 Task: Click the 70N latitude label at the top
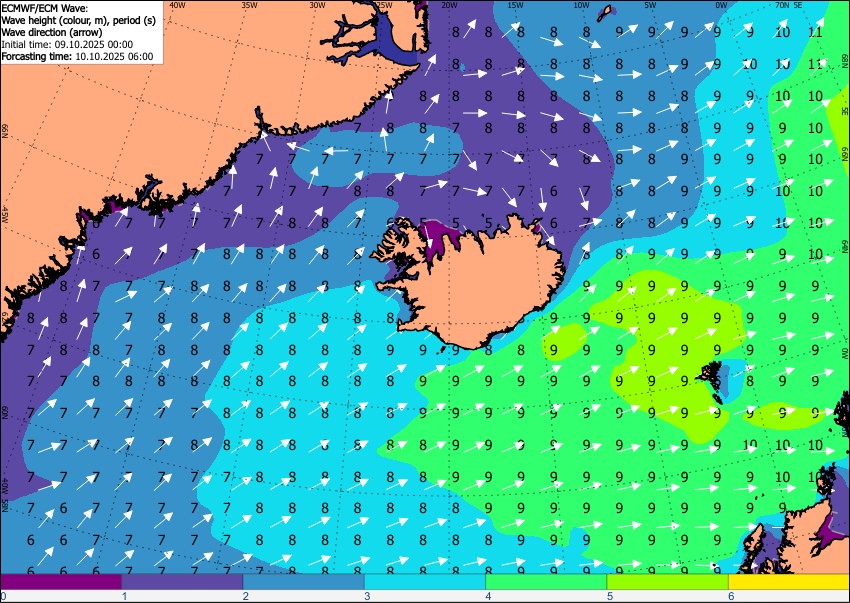[782, 5]
